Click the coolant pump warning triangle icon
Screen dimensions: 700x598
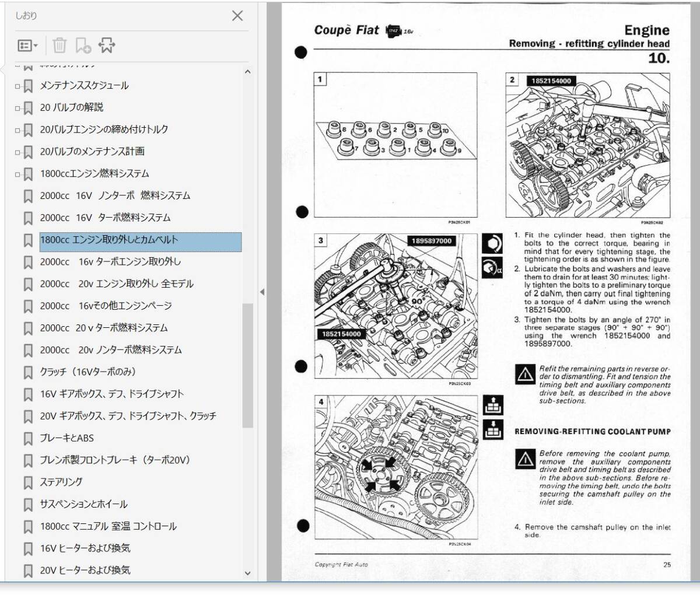pyautogui.click(x=525, y=459)
